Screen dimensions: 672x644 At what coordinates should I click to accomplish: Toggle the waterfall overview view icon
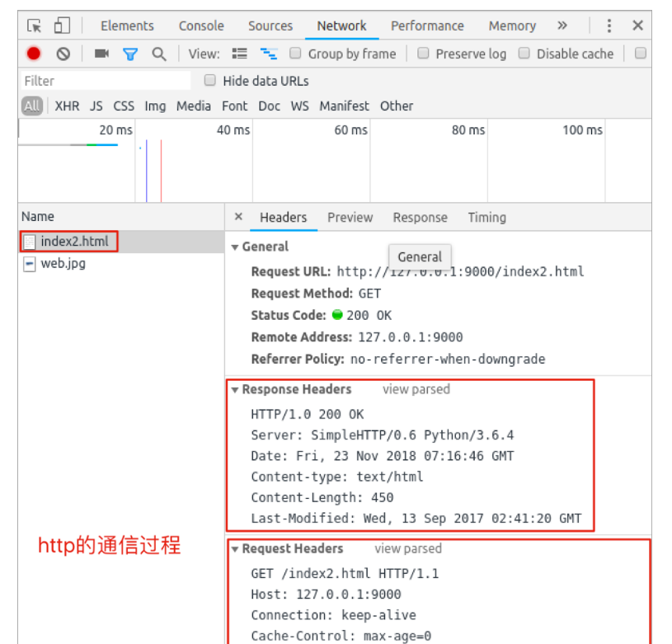click(x=269, y=54)
